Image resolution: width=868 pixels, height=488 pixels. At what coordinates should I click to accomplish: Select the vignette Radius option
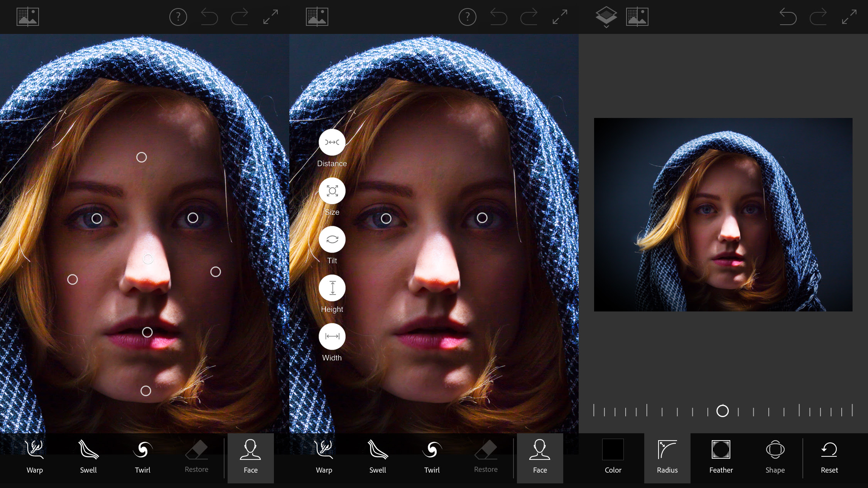[x=667, y=458]
